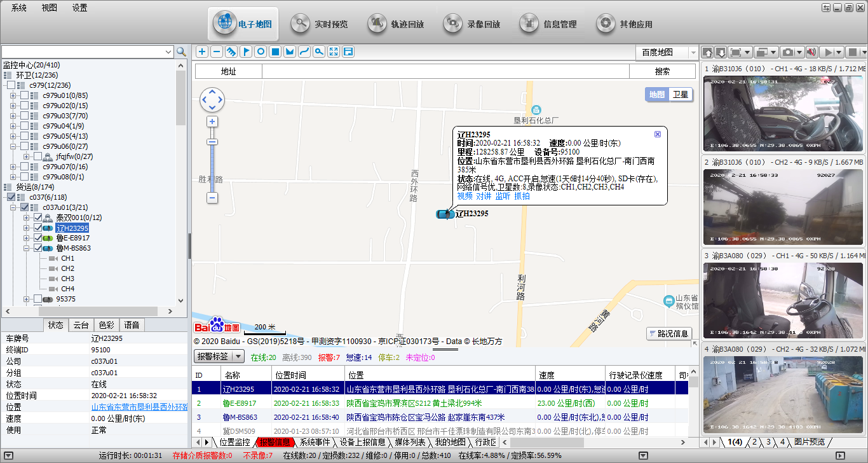Uncheck 辽H23295 vehicle checkbox
The width and height of the screenshot is (868, 463).
pos(38,228)
